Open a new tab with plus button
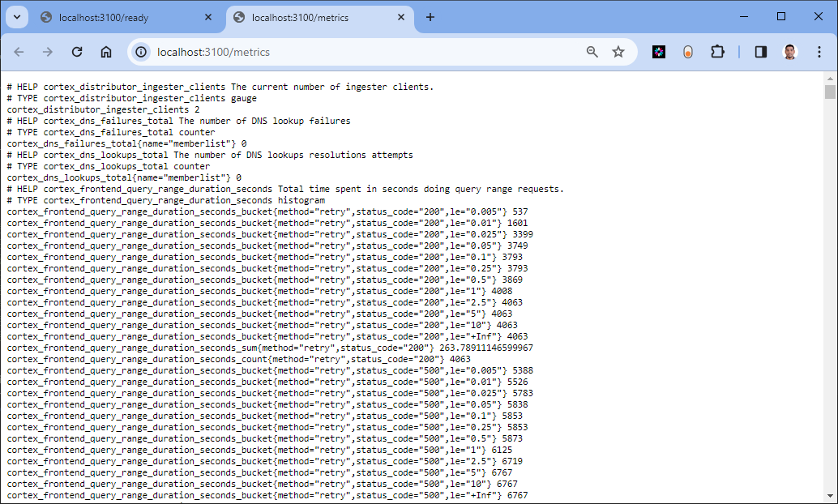838x504 pixels. pos(430,18)
